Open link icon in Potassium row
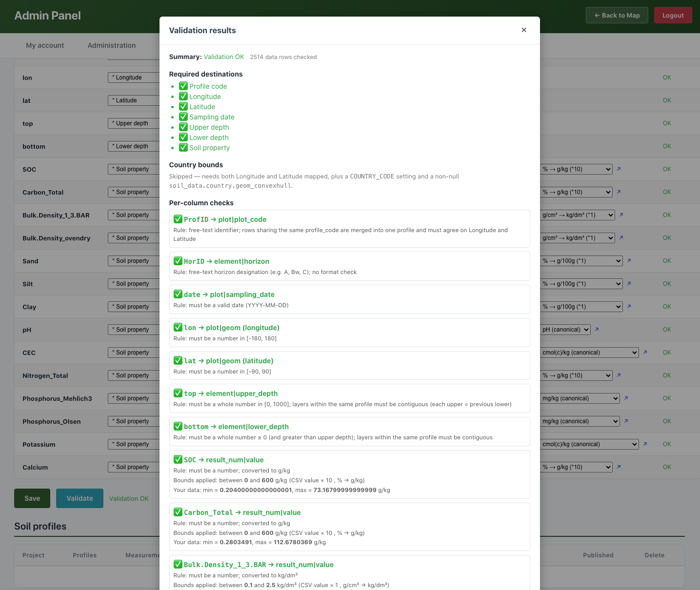The width and height of the screenshot is (700, 590). click(x=645, y=444)
